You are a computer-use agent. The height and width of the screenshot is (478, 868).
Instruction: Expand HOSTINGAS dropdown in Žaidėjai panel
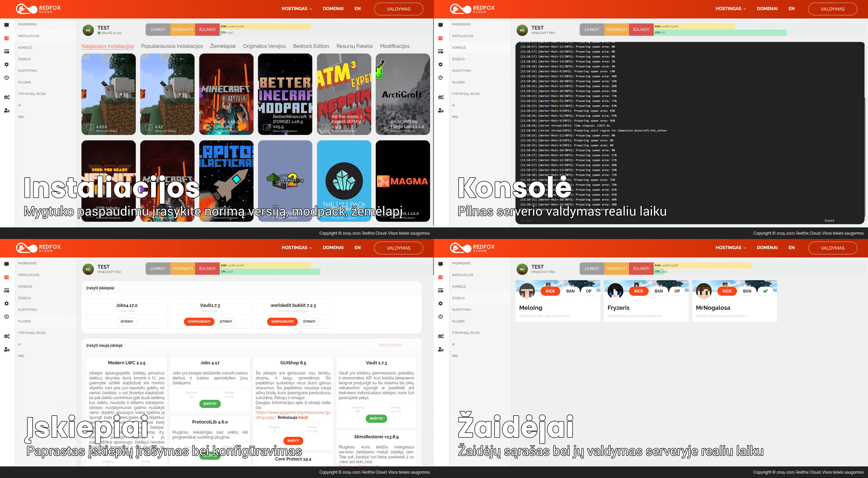point(731,248)
